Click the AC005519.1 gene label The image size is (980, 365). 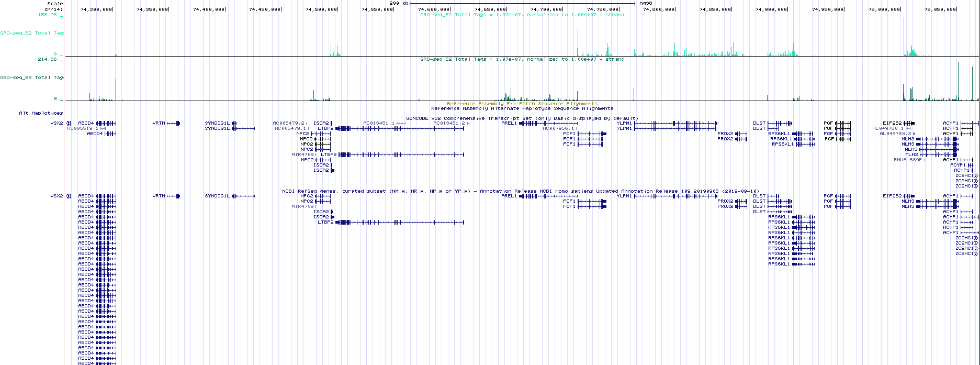coord(83,128)
